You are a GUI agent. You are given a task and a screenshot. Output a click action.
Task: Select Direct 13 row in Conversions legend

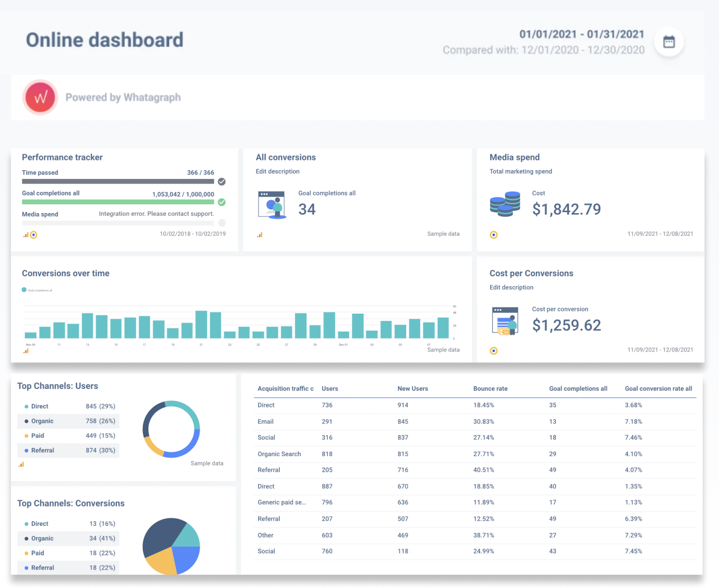point(69,523)
